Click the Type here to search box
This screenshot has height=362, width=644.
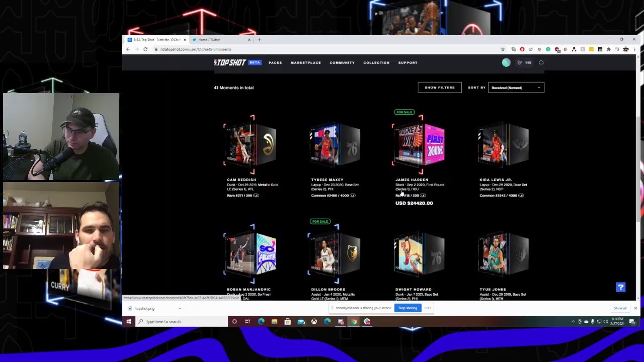182,321
